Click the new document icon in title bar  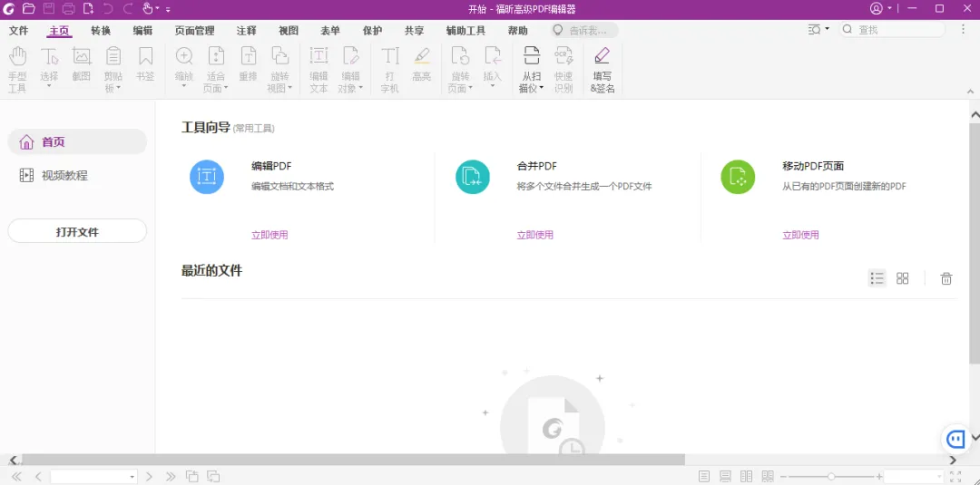click(89, 9)
